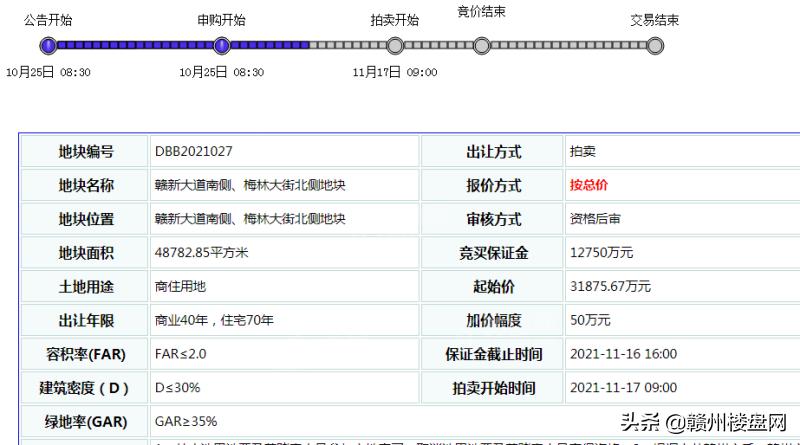Click the 地块面积 label cell

[85, 253]
